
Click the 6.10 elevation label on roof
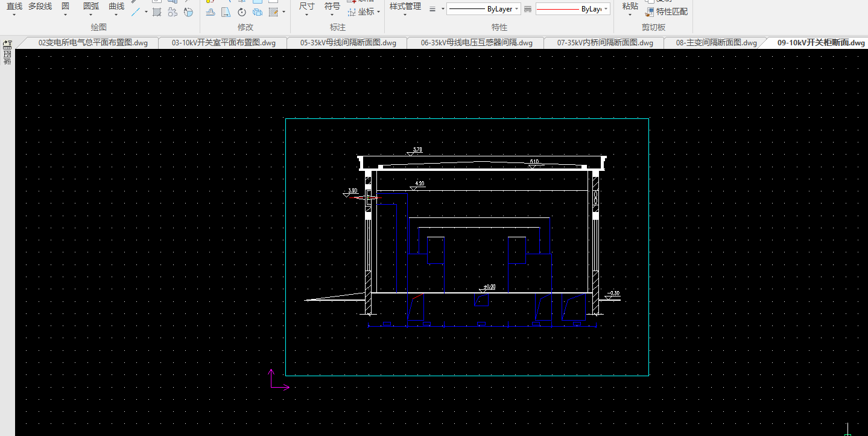[x=534, y=161]
